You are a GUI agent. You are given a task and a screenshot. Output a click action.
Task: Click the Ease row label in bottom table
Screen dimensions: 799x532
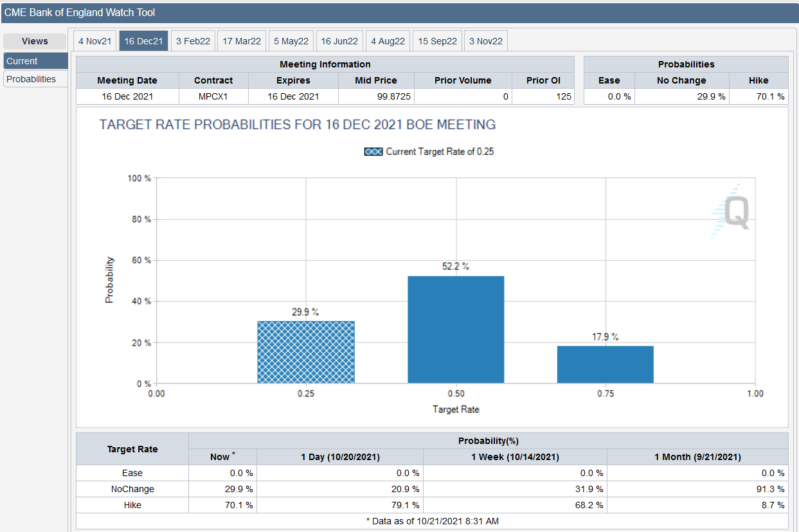tap(132, 473)
